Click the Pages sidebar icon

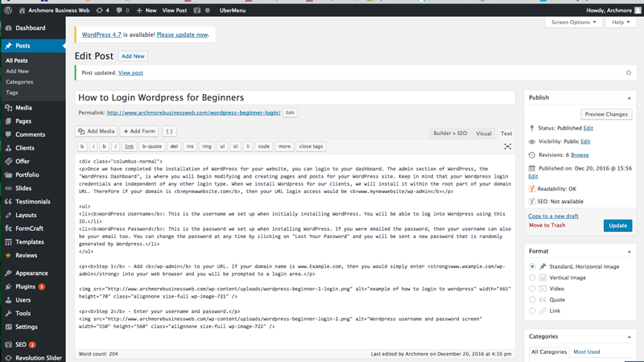coord(8,121)
